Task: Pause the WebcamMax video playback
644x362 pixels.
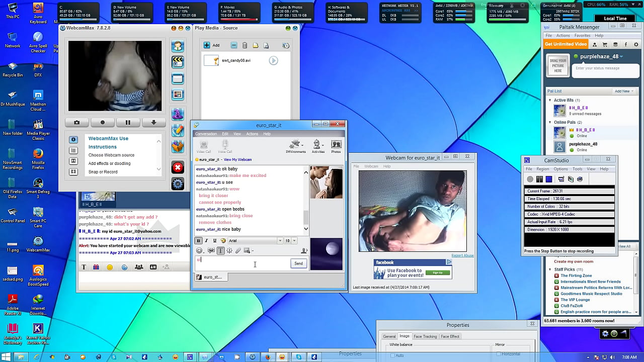Action: (x=128, y=122)
